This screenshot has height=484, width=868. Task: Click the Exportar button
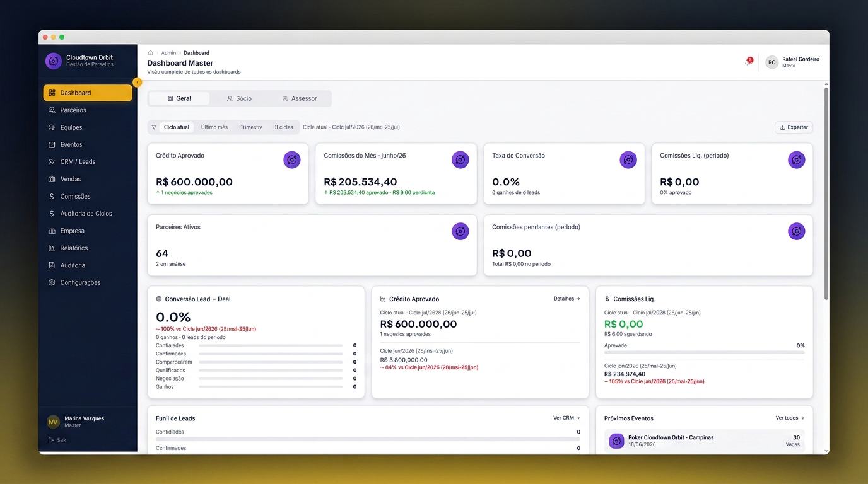pos(794,127)
